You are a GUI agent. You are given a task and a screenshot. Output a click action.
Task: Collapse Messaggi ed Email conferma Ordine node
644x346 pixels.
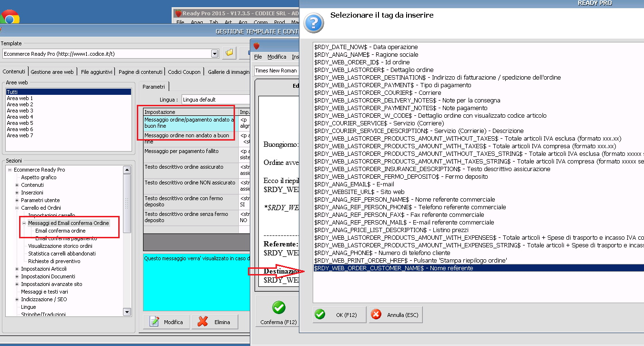pos(24,223)
